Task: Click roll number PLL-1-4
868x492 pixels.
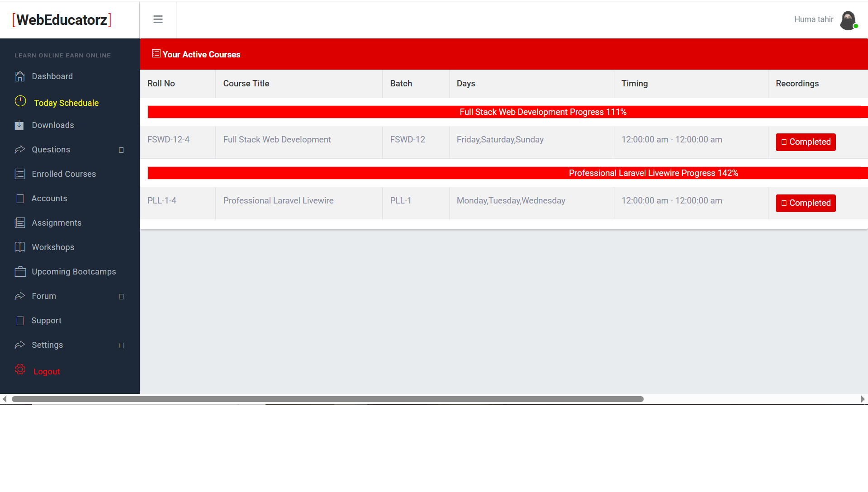Action: pos(162,201)
